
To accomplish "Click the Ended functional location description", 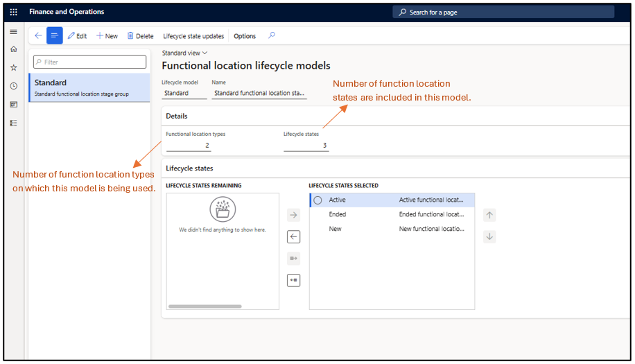I will pyautogui.click(x=431, y=215).
